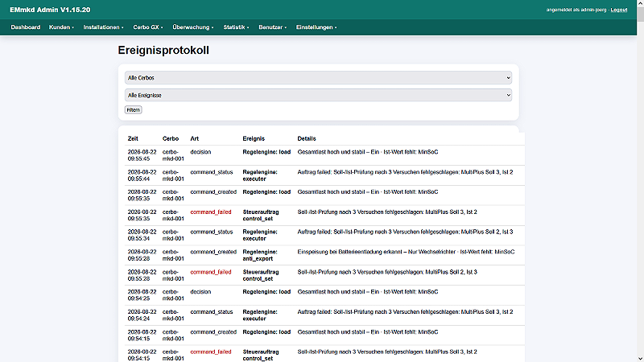The width and height of the screenshot is (644, 362).
Task: Expand the Cerbo GX menu
Action: point(148,27)
